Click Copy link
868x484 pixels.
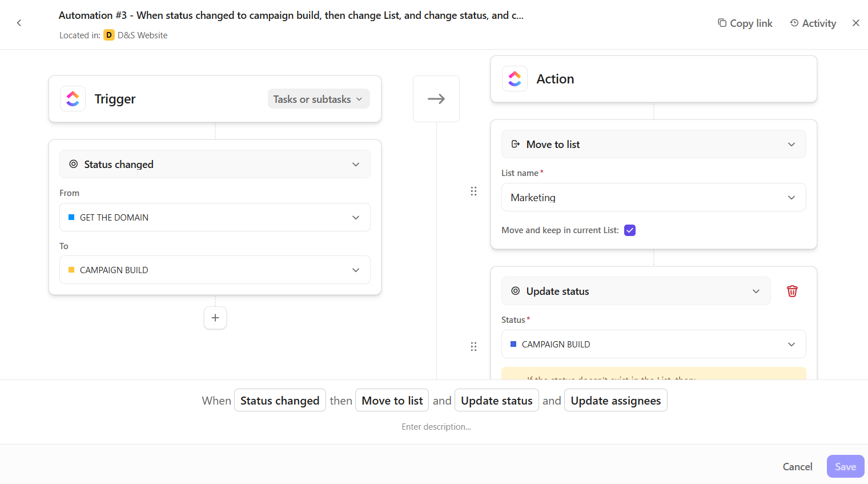745,23
